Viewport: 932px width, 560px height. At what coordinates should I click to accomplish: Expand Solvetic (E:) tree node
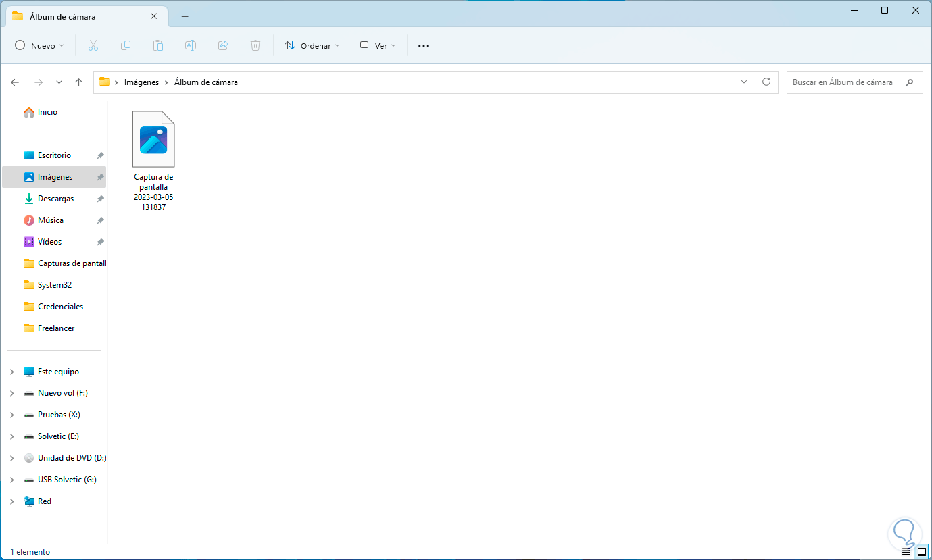(x=12, y=436)
